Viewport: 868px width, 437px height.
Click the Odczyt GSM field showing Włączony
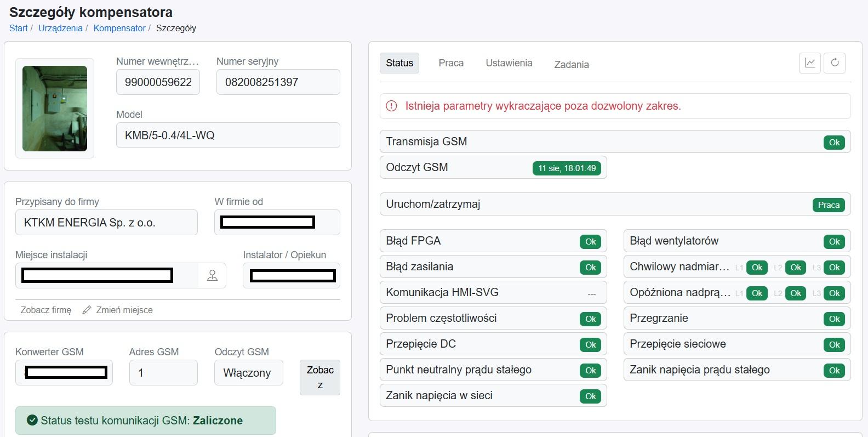tap(249, 373)
